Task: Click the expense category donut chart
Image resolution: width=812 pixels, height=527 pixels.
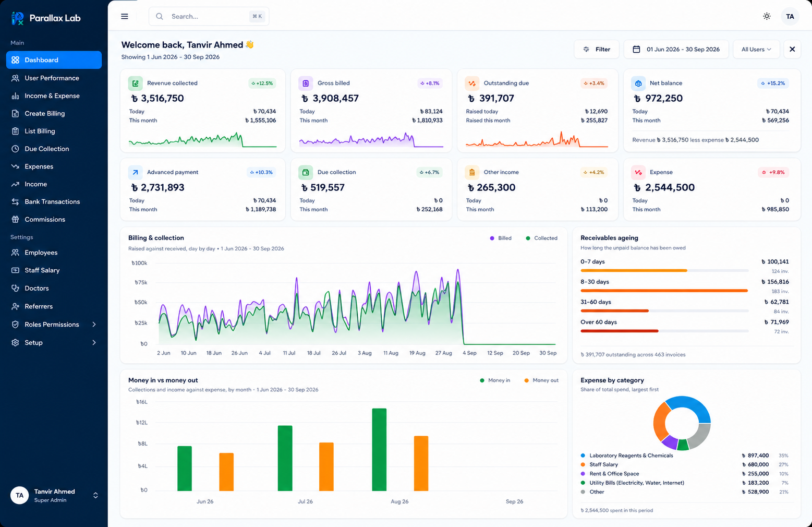Action: (x=682, y=423)
